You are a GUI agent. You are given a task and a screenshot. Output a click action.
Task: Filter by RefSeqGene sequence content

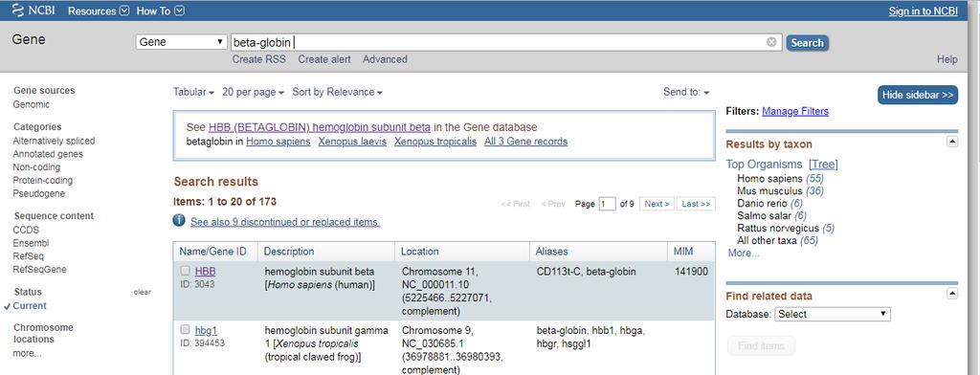39,270
